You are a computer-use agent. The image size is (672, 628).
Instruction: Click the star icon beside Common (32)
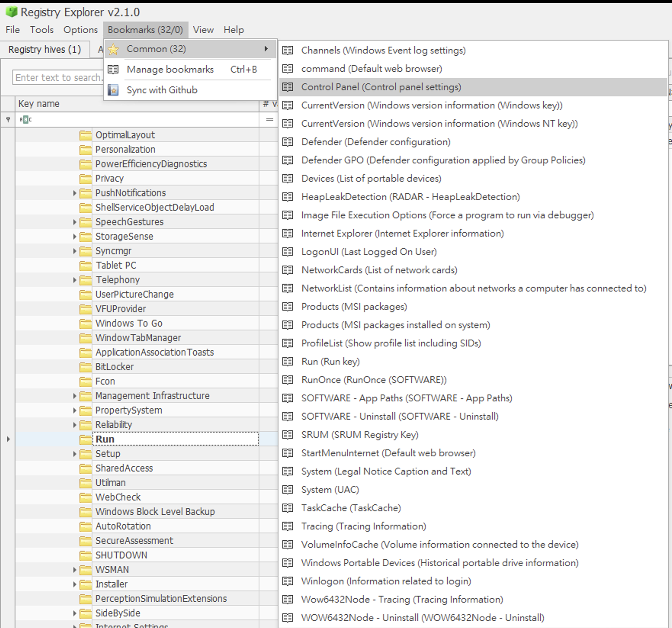click(113, 49)
